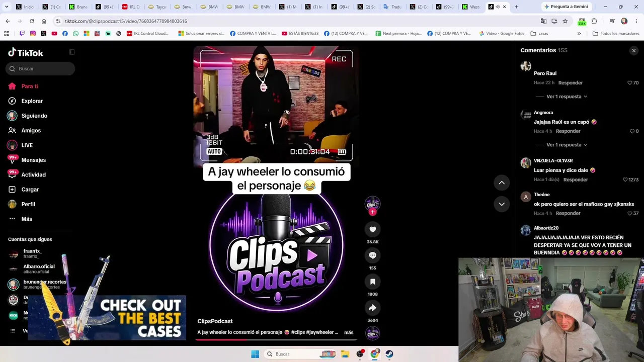Collapse the TikTok sidebar with the panel icon

72,52
